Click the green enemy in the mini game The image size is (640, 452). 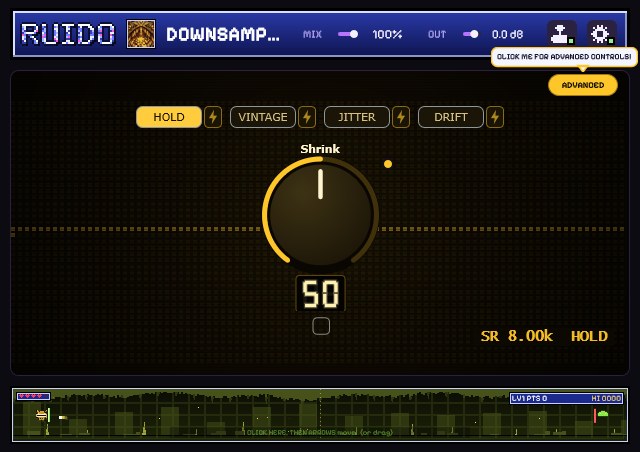click(x=603, y=414)
